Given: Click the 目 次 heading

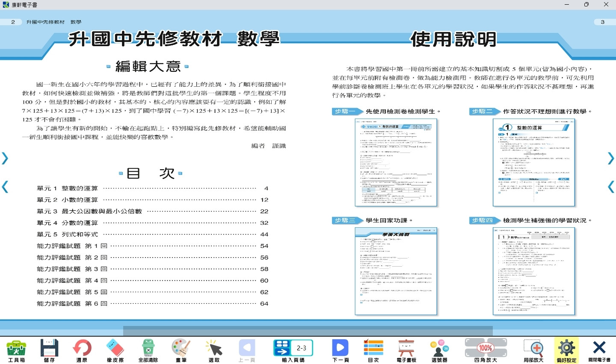Looking at the screenshot, I should coord(151,173).
